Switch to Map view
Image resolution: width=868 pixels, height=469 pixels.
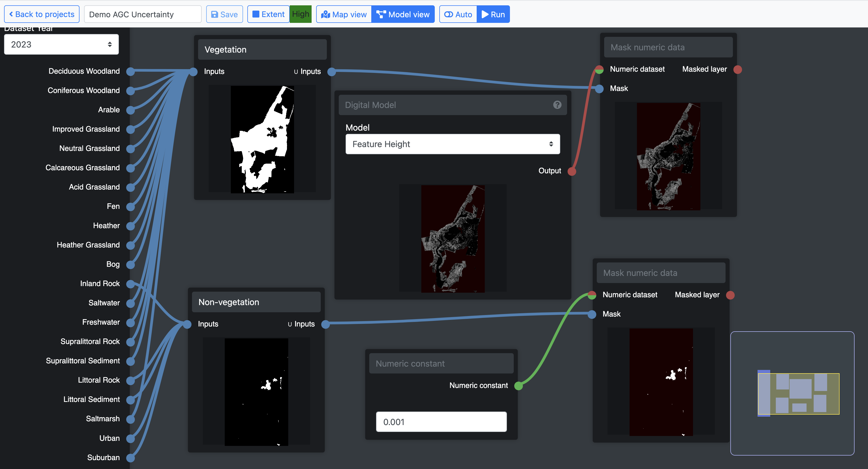pos(344,14)
